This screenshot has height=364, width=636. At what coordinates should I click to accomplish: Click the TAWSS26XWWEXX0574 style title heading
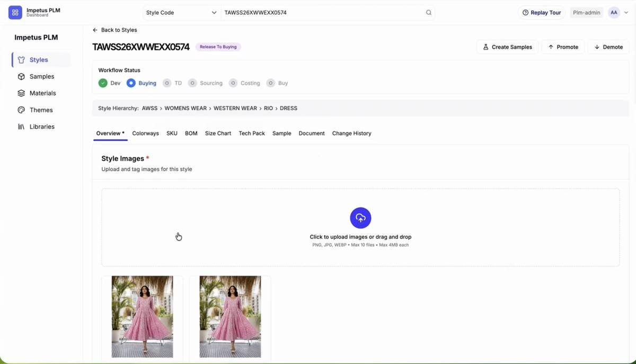[x=141, y=47]
